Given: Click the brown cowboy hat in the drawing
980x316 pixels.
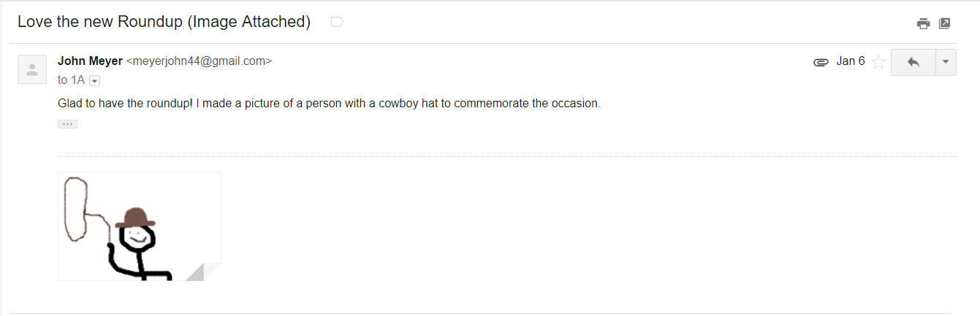Looking at the screenshot, I should point(135,217).
